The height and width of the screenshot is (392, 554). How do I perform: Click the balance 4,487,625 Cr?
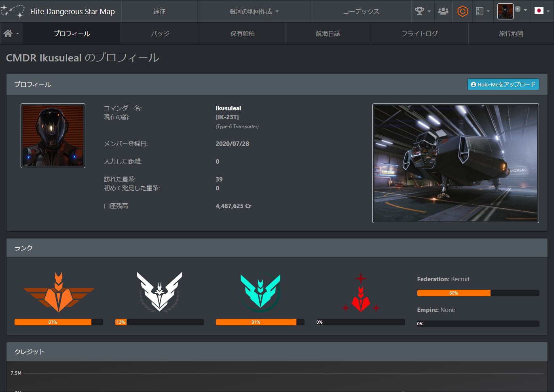click(234, 206)
